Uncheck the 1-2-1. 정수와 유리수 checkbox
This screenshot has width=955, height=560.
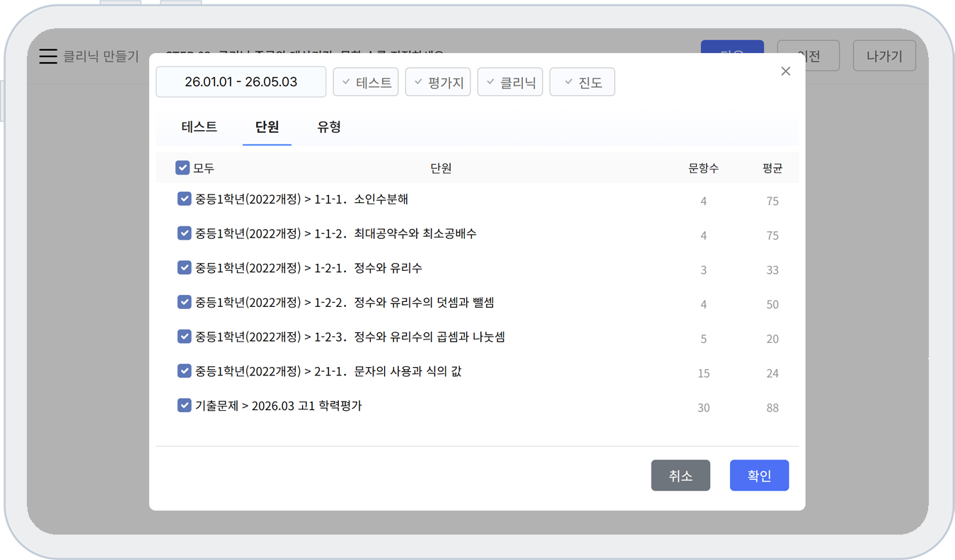[x=185, y=268]
